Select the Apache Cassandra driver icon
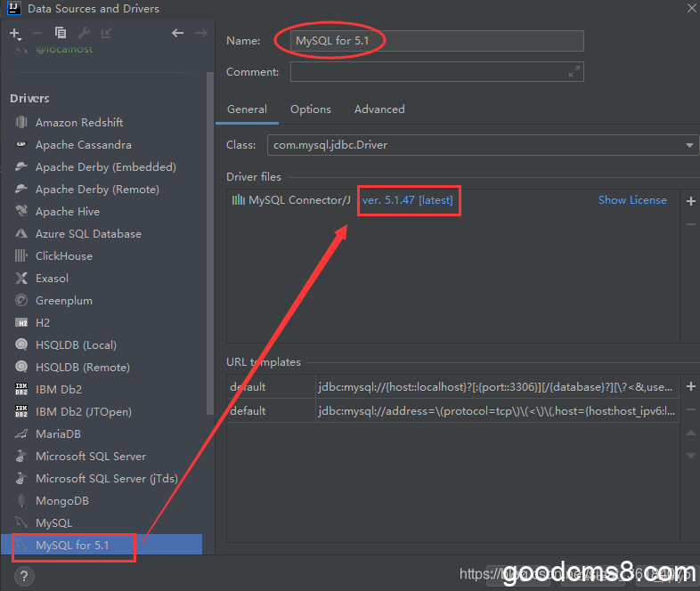This screenshot has height=591, width=700. click(x=21, y=144)
